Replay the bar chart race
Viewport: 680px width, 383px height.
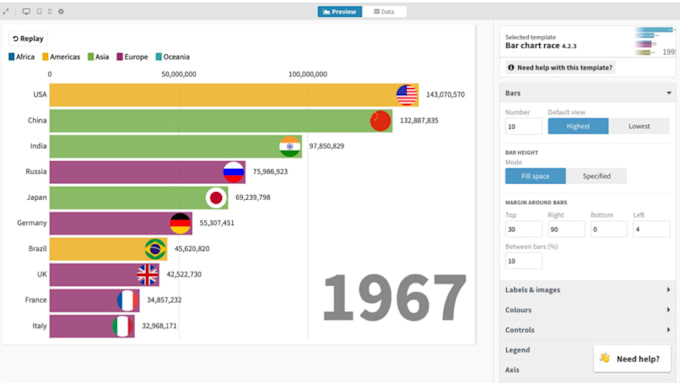click(28, 39)
